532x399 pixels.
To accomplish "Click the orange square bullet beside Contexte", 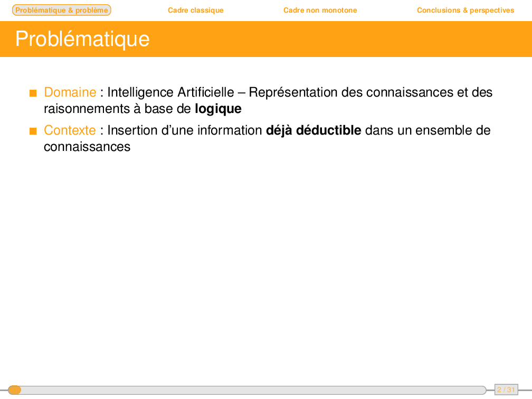I will pyautogui.click(x=33, y=131).
